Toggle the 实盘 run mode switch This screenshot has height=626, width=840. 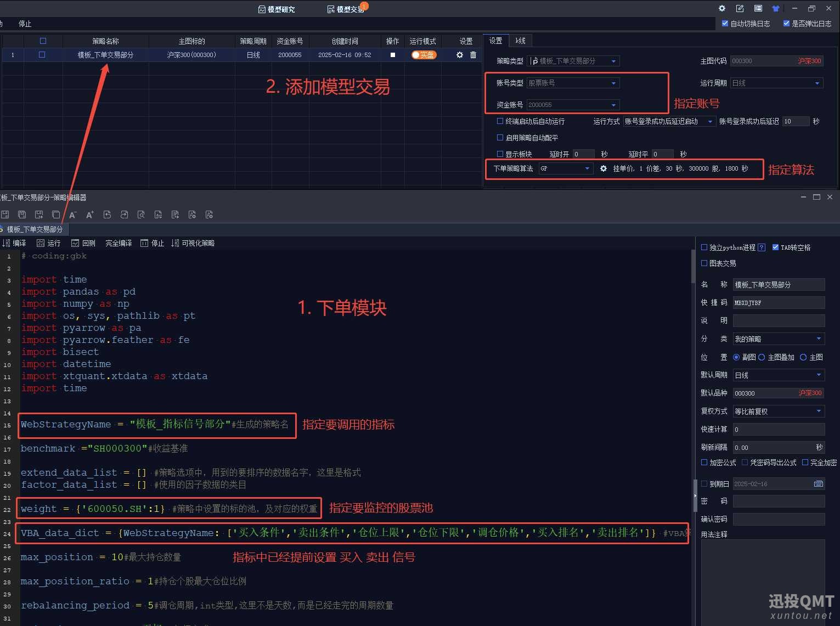point(424,55)
